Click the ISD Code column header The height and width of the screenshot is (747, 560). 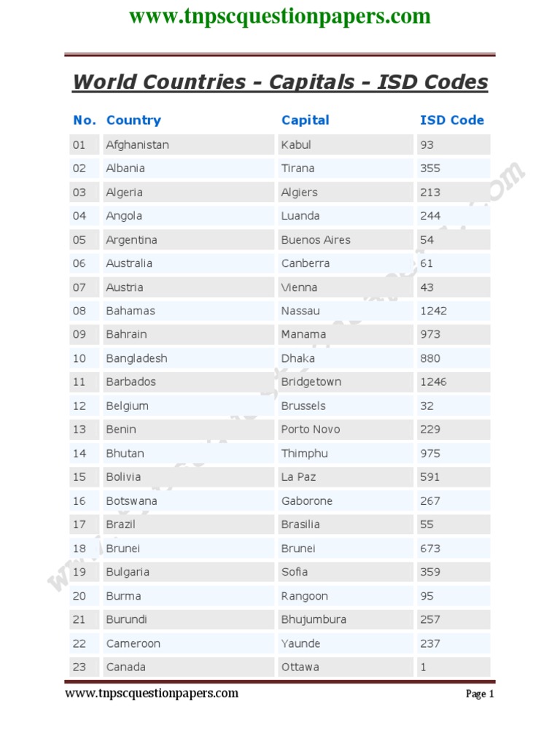coord(451,120)
